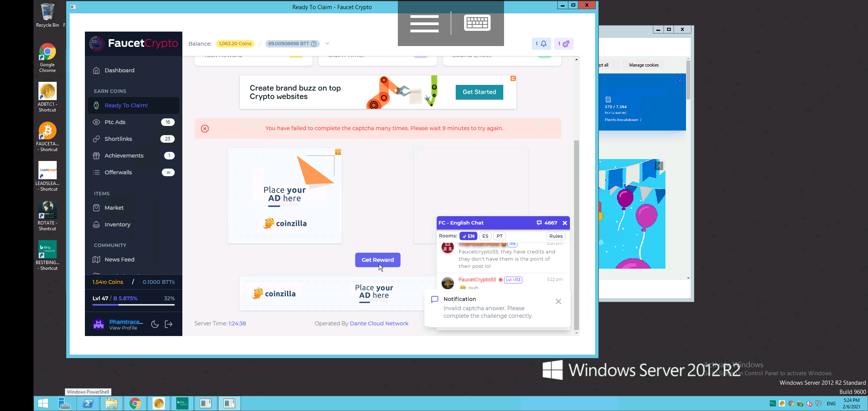The image size is (868, 411).
Task: Click the Get Reward button
Action: point(378,260)
